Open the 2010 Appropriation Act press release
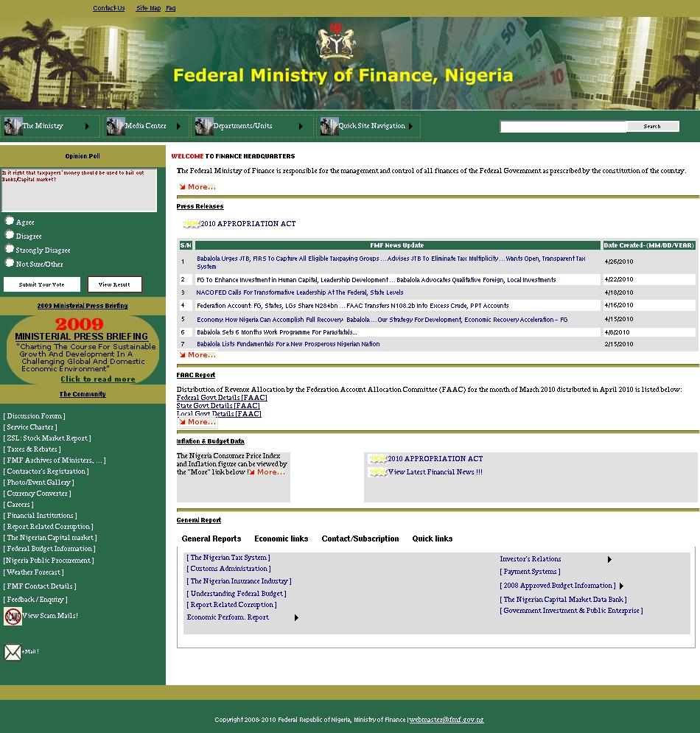 pyautogui.click(x=248, y=223)
